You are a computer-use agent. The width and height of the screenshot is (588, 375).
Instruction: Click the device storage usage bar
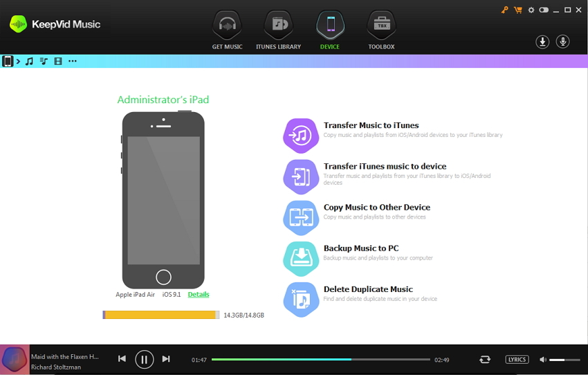(x=161, y=315)
